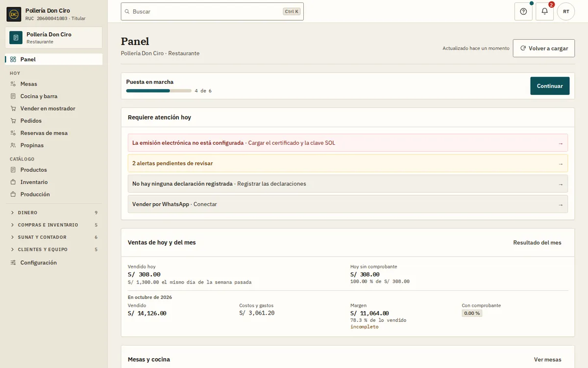Click the 0.00 % Con comprobante badge
588x368 pixels.
(x=472, y=313)
